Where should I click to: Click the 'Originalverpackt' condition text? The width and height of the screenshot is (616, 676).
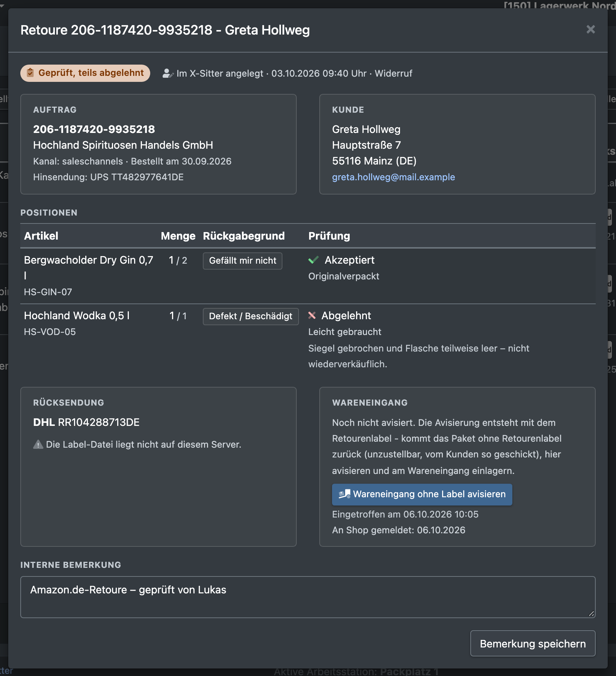click(344, 276)
